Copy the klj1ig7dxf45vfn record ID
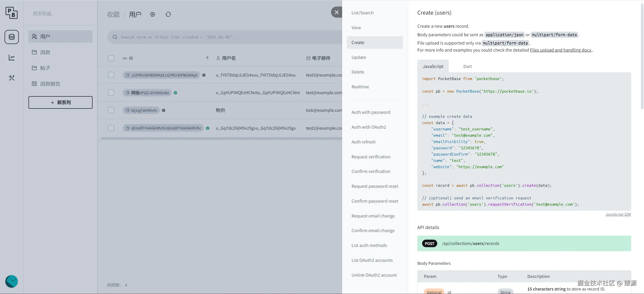 tap(128, 110)
